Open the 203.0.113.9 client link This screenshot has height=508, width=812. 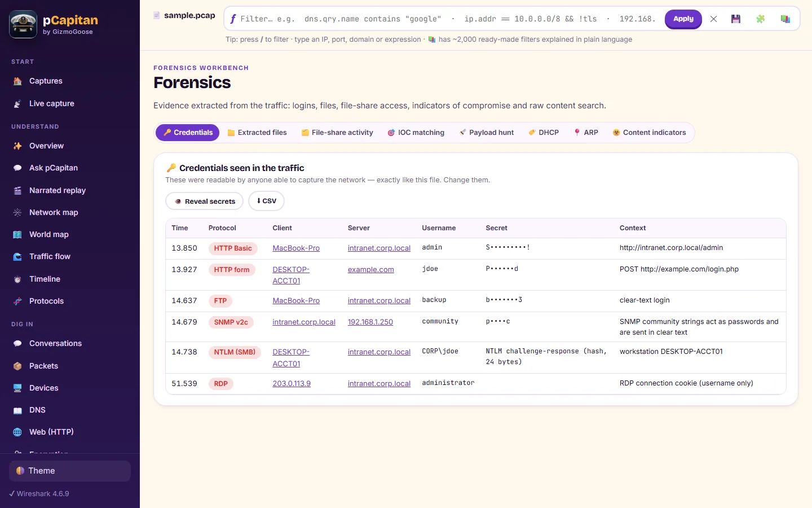pos(292,384)
